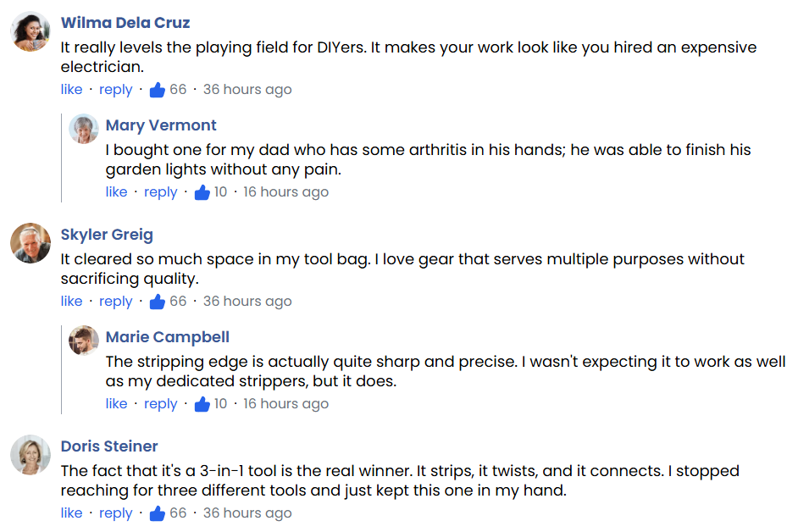Click thumbs-up icon on Doris Steiner's comment

157,513
